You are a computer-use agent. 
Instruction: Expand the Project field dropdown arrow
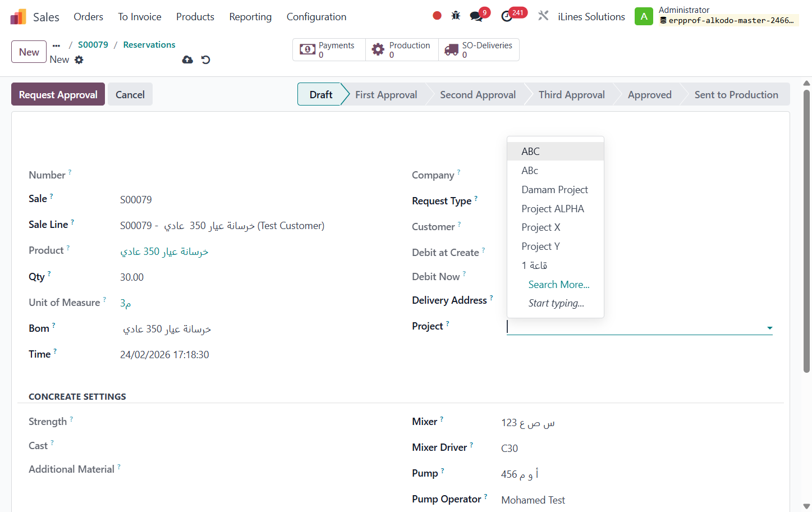point(769,328)
